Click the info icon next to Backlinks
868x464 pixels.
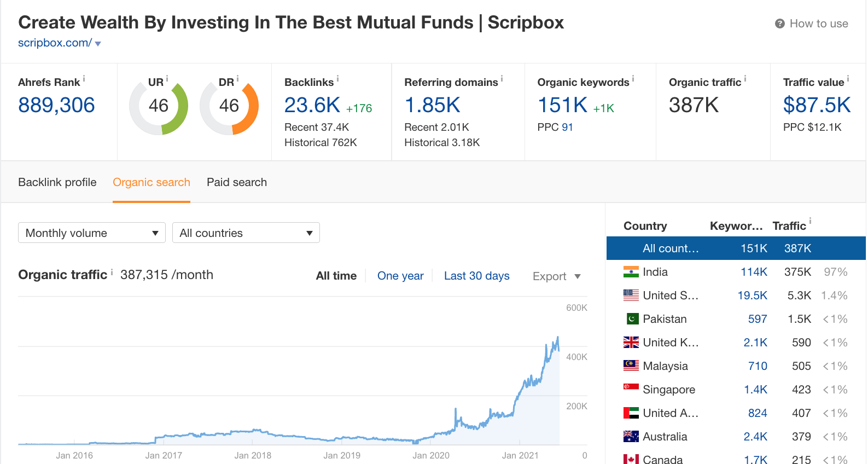pyautogui.click(x=337, y=79)
